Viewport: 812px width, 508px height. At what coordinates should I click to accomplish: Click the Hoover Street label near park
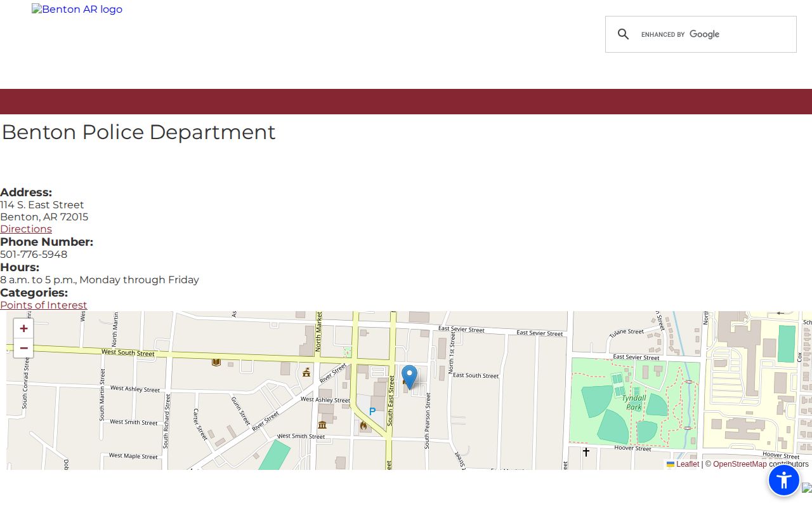coord(632,448)
